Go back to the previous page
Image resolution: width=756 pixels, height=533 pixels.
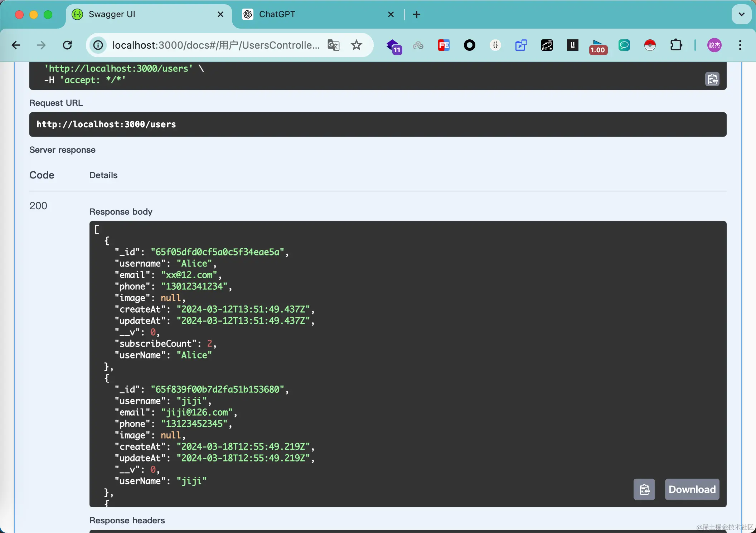point(16,45)
